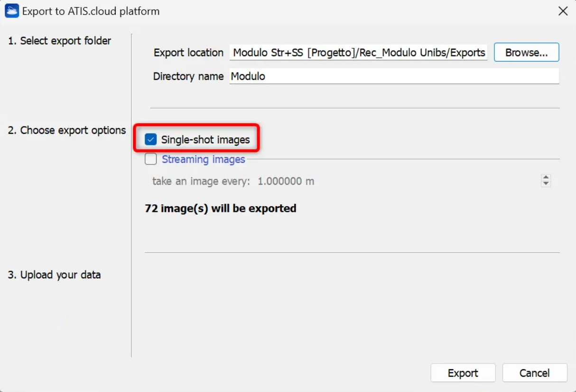Click the 72 image(s) will be exported text
The height and width of the screenshot is (392, 576).
(221, 209)
